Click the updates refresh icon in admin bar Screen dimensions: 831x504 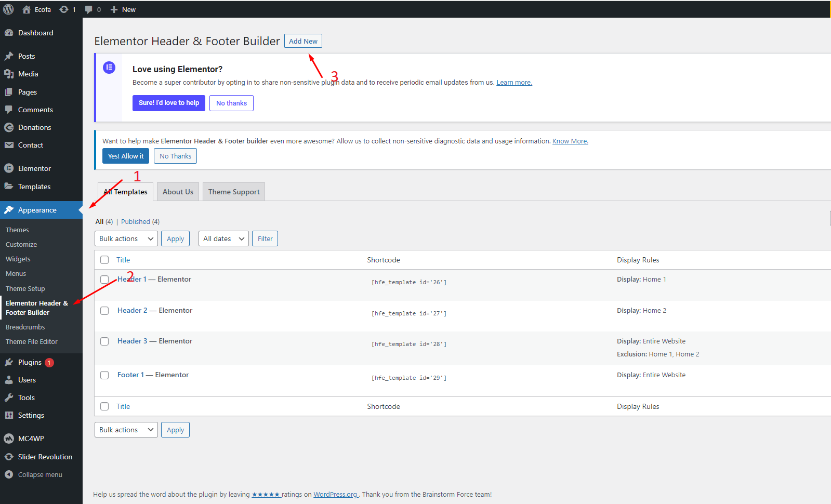64,9
